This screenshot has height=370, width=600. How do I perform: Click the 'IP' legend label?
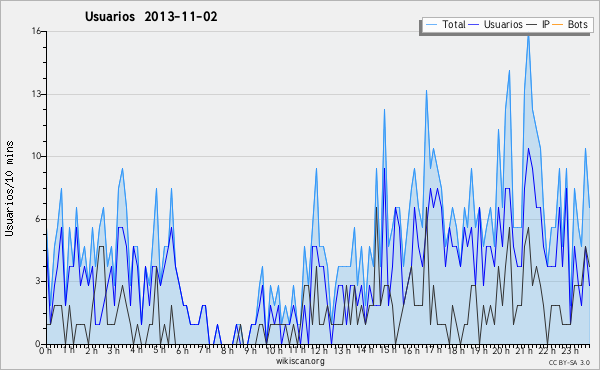546,24
